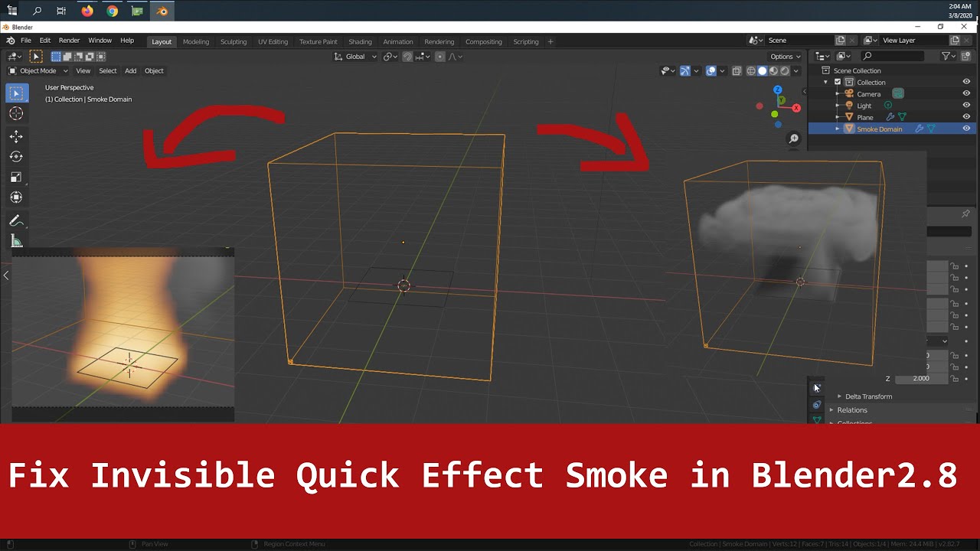Click the Smoke Domain mesh data icon

point(932,129)
